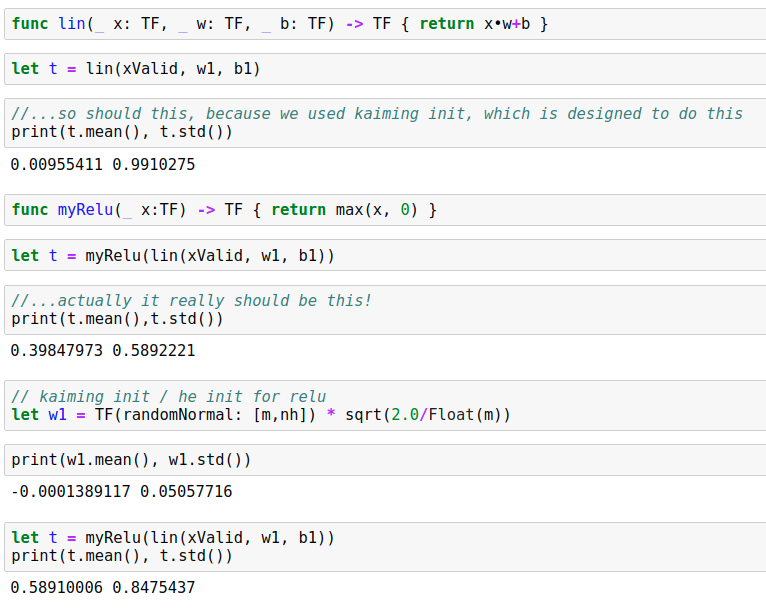766x608 pixels.
Task: Click comment 'actually it really should be this!'
Action: [191, 301]
